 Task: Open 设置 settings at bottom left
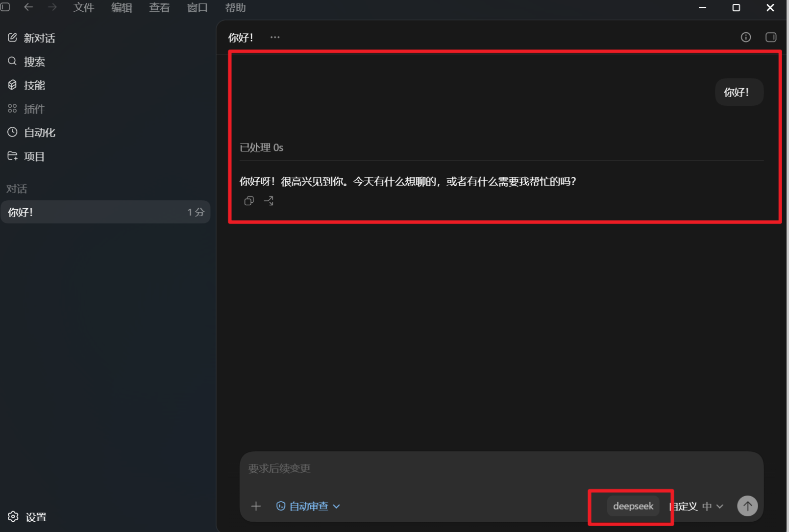point(27,517)
